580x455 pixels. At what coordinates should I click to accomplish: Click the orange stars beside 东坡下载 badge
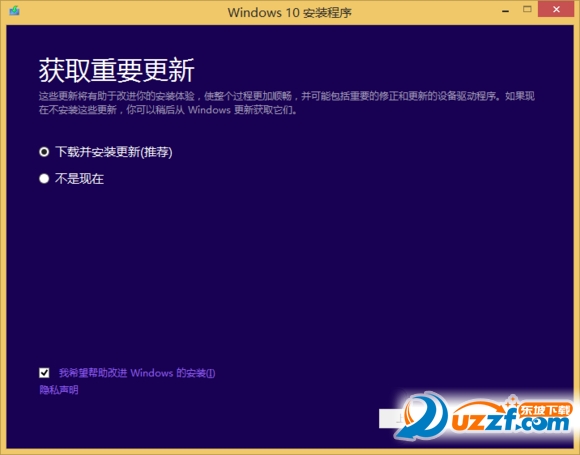coord(512,401)
